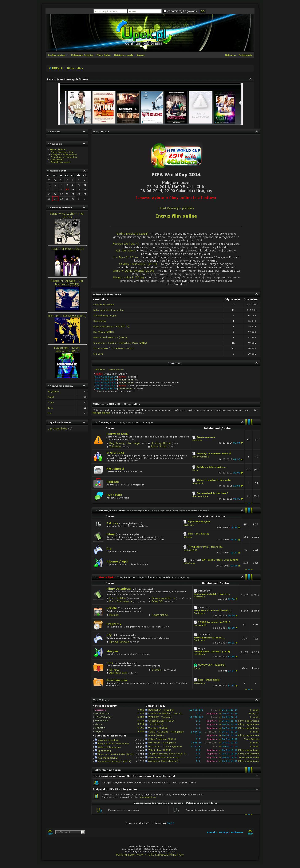Click the bottom-left TOP arrow icon

pyautogui.click(x=50, y=832)
